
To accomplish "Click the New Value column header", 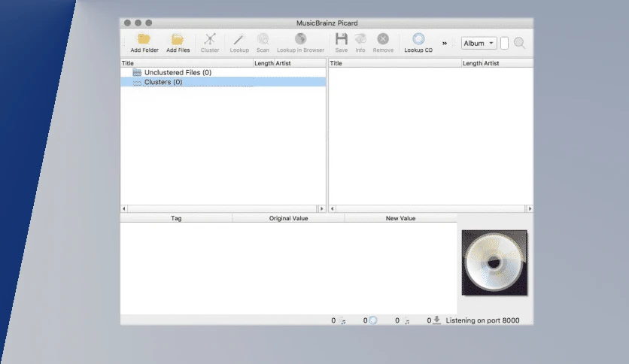I will click(400, 218).
